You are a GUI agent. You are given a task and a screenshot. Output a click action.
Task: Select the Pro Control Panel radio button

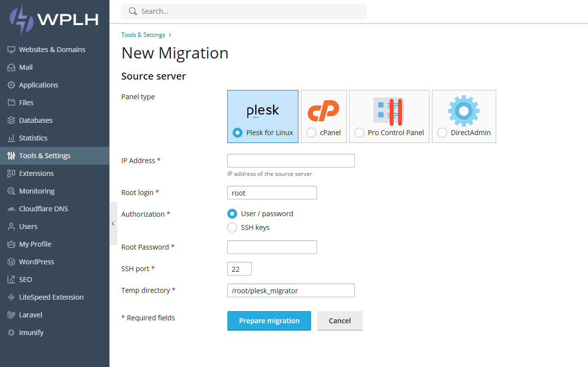pyautogui.click(x=359, y=133)
